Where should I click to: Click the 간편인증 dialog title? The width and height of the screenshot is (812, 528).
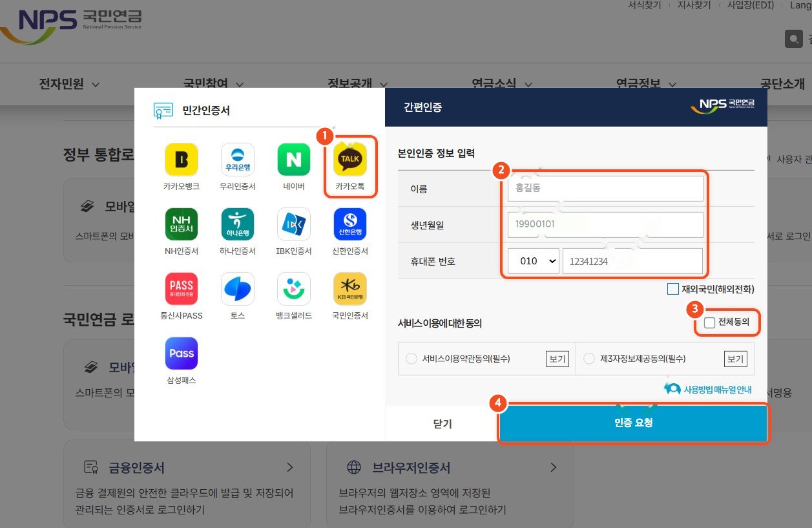coord(423,107)
